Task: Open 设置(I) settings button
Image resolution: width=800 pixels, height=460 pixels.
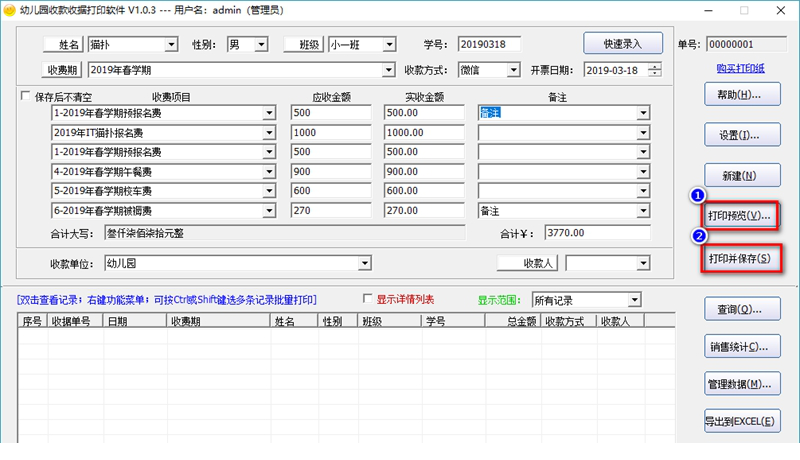Action: (x=741, y=134)
